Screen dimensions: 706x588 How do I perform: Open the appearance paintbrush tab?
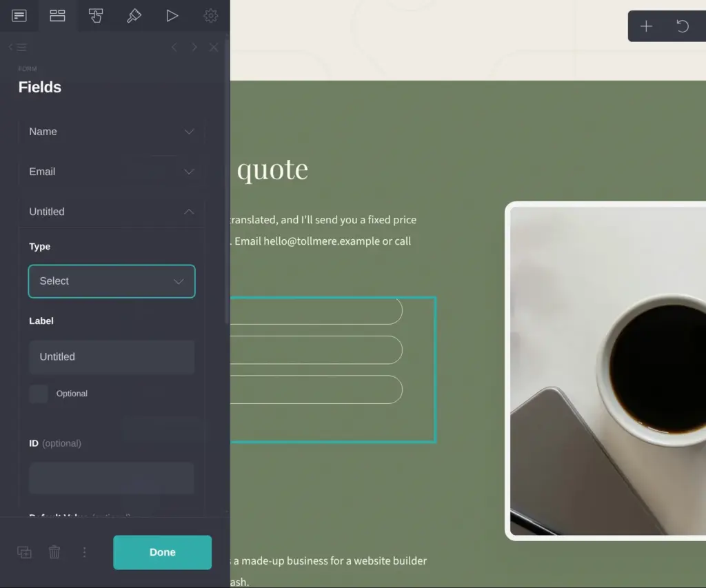(134, 16)
